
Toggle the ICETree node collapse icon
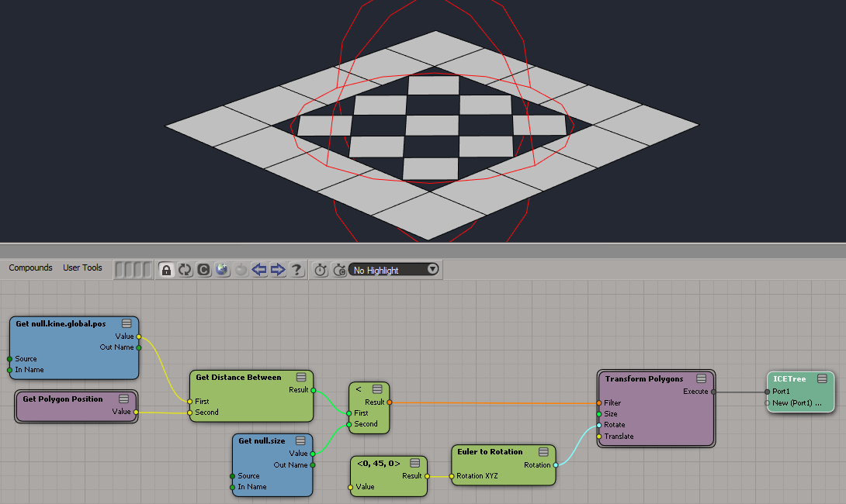(822, 379)
